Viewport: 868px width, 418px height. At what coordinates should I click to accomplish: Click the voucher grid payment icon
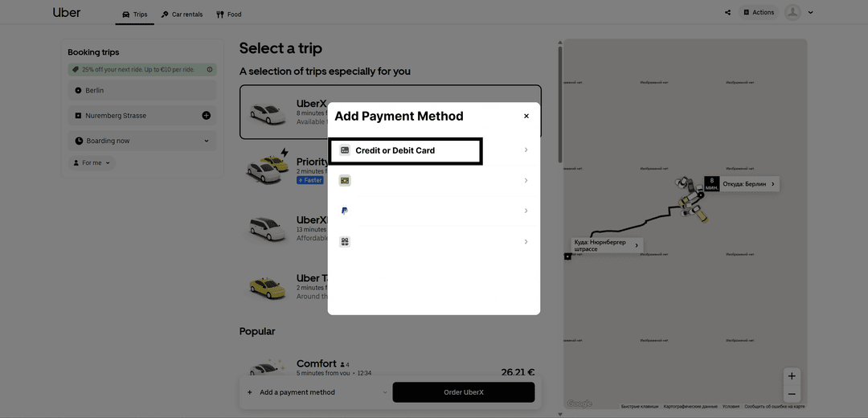click(x=345, y=241)
